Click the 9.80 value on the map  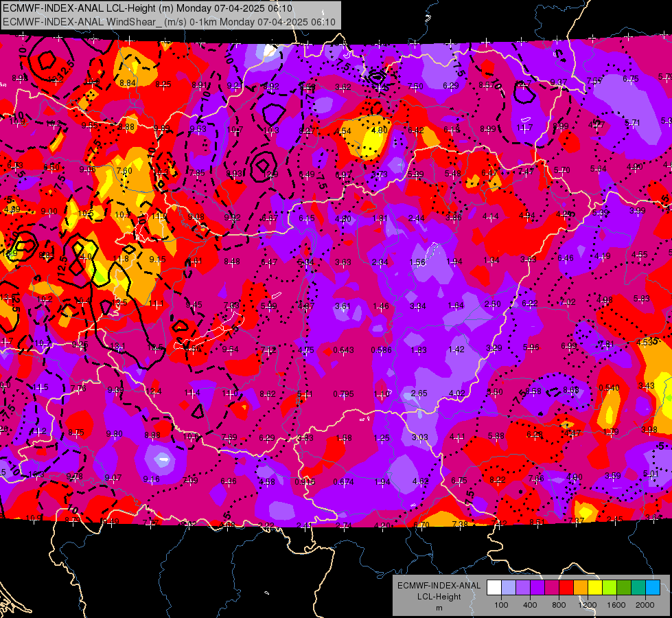pyautogui.click(x=115, y=434)
